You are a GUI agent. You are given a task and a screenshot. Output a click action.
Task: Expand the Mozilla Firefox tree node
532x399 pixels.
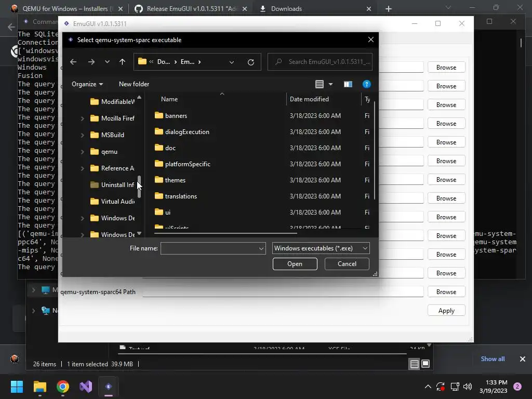[x=83, y=118]
